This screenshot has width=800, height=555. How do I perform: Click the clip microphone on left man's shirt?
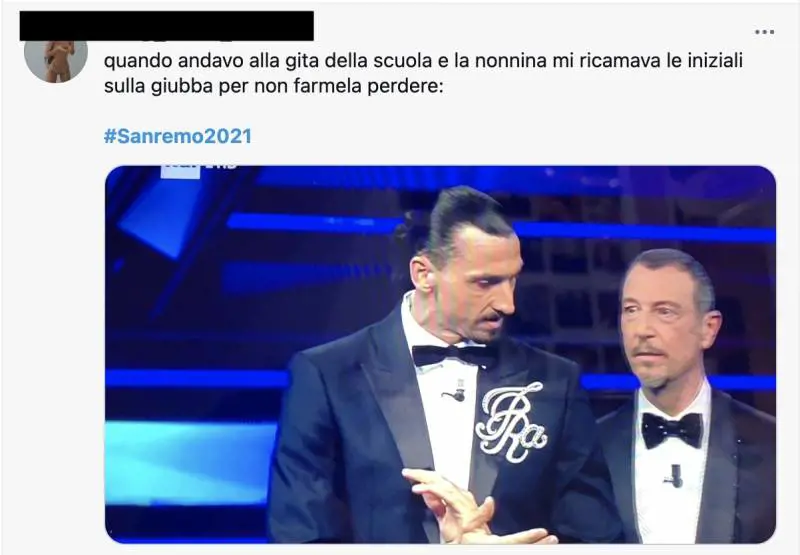(455, 394)
